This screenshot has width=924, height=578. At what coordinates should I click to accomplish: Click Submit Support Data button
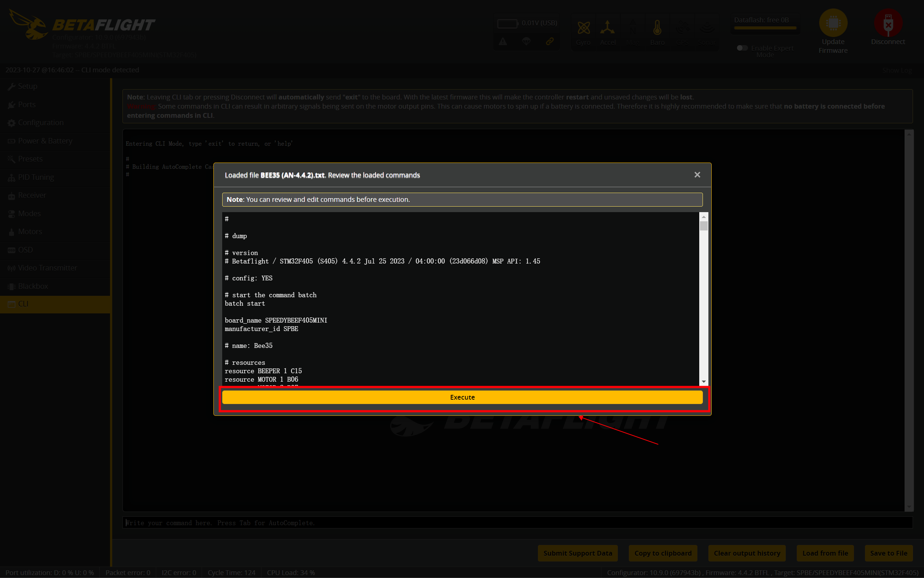(x=578, y=553)
